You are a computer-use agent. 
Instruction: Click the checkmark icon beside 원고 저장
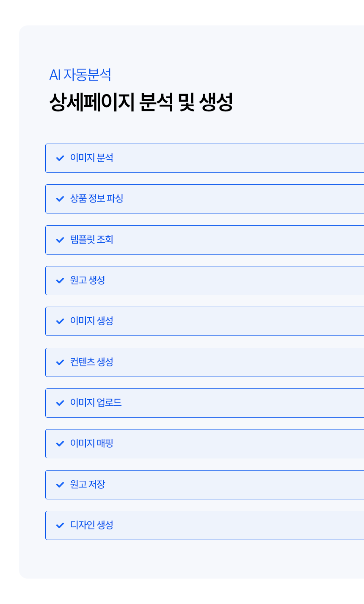[60, 485]
